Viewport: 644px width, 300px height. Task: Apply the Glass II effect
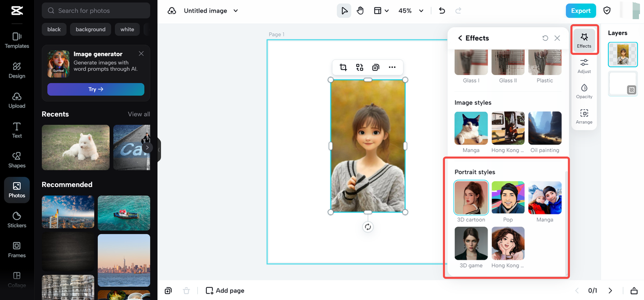[x=508, y=62]
